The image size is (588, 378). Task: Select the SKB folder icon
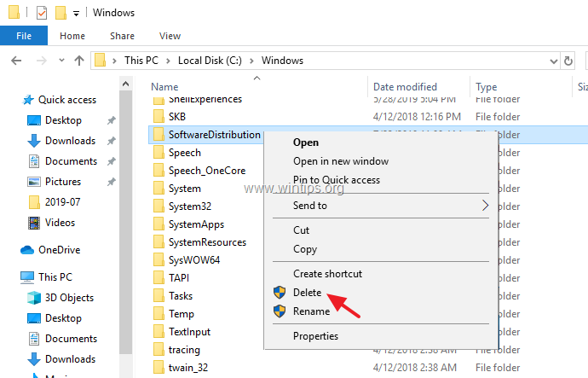point(159,116)
